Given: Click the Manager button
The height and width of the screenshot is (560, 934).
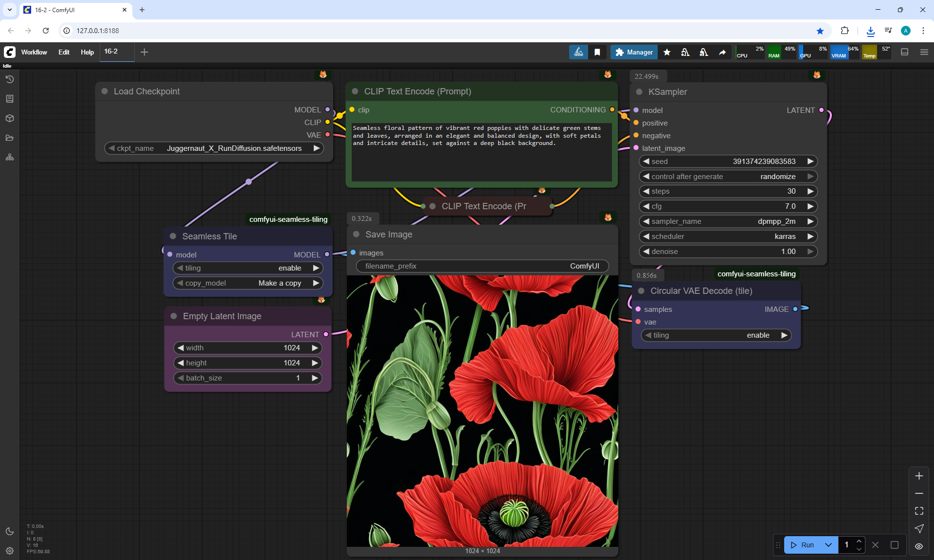Looking at the screenshot, I should coord(634,52).
